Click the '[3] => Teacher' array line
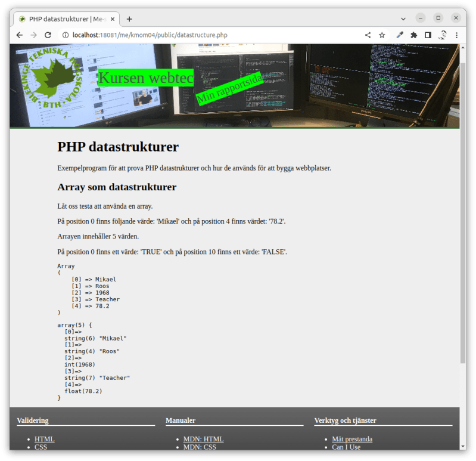 (x=96, y=299)
